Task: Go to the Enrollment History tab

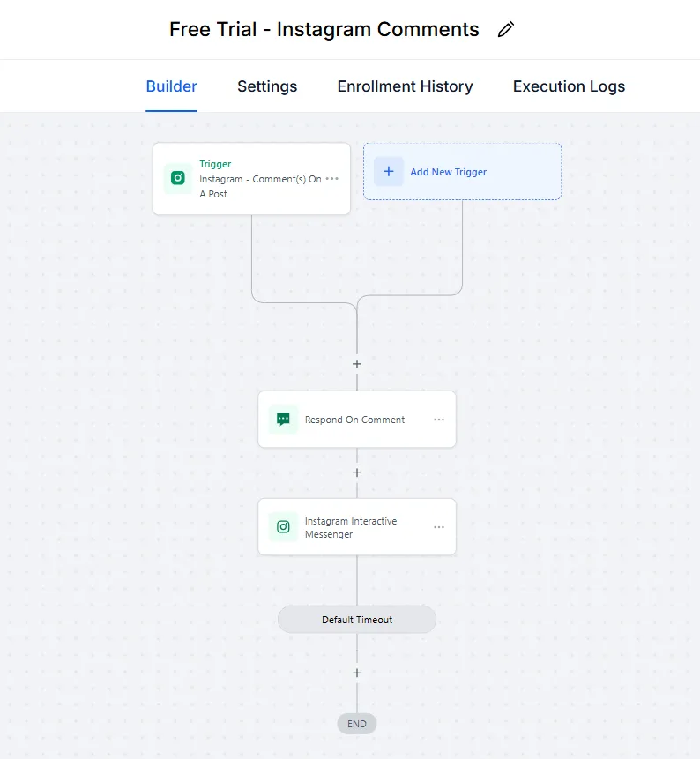Action: [405, 86]
